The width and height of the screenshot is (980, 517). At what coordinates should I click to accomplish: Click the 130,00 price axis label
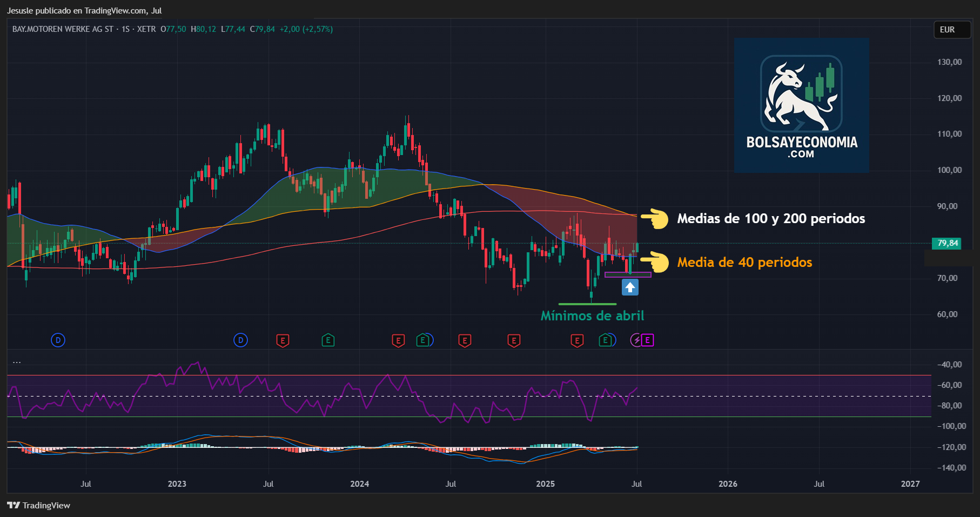tap(949, 62)
